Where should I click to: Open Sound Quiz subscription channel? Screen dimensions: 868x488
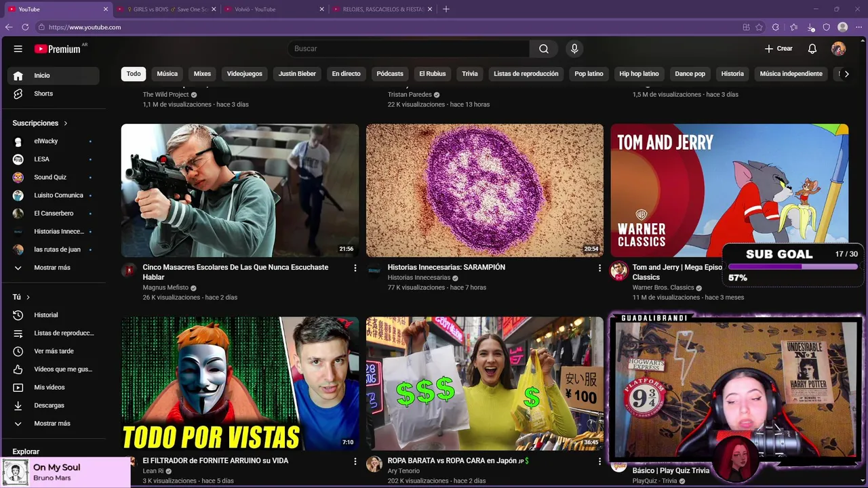(x=53, y=177)
